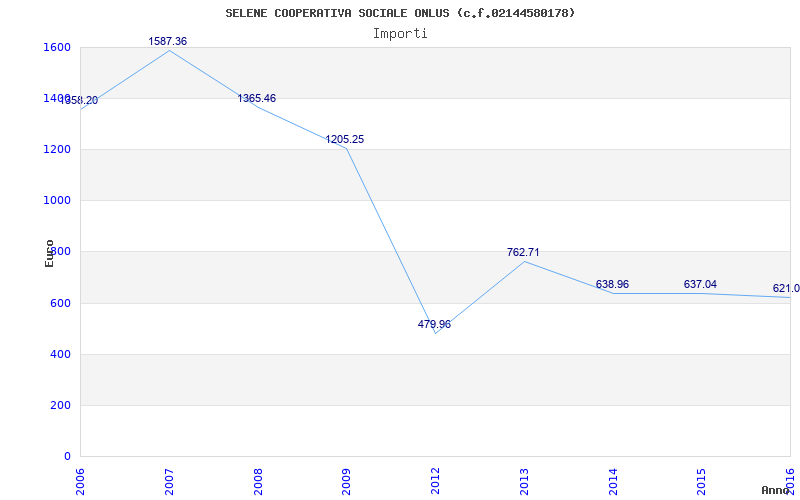Select the 638.96 data label
This screenshot has width=800, height=500.
612,284
